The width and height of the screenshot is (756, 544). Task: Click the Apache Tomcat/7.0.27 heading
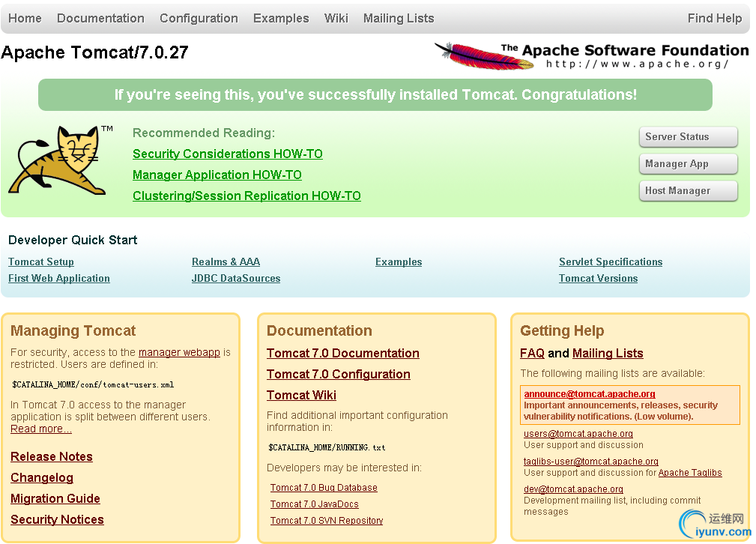click(94, 52)
